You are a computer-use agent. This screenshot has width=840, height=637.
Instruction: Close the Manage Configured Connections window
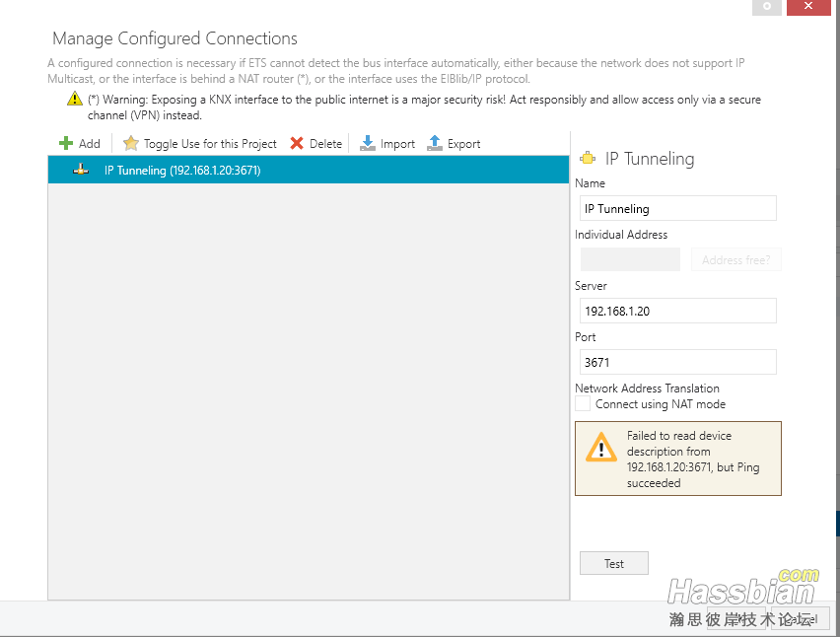(809, 7)
